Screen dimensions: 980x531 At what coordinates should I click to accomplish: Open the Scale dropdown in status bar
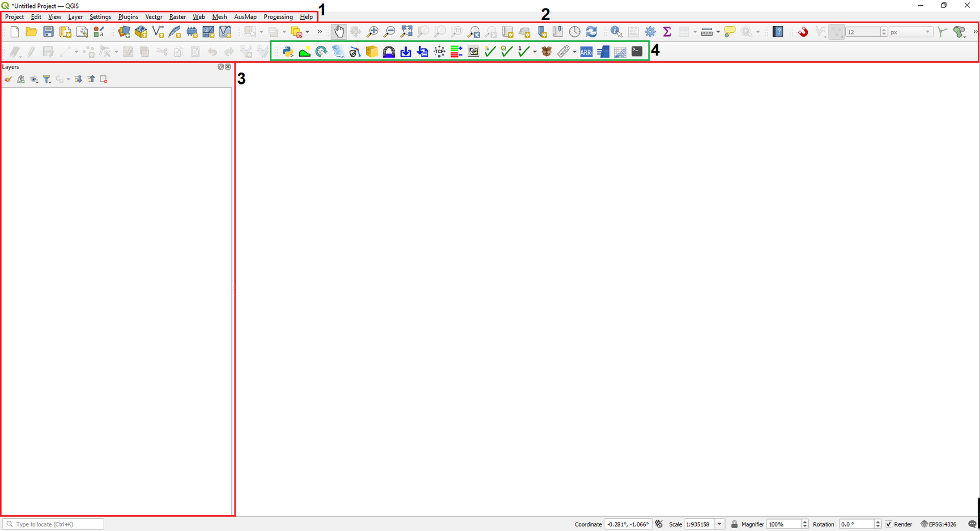(x=719, y=524)
